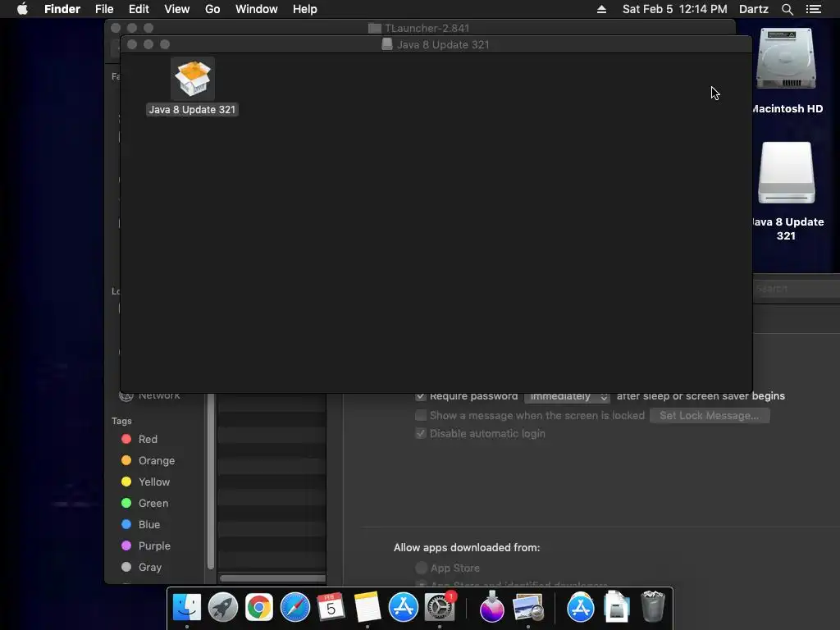Screen dimensions: 840x630
Task: Open System Preferences with the badge
Action: click(440, 607)
